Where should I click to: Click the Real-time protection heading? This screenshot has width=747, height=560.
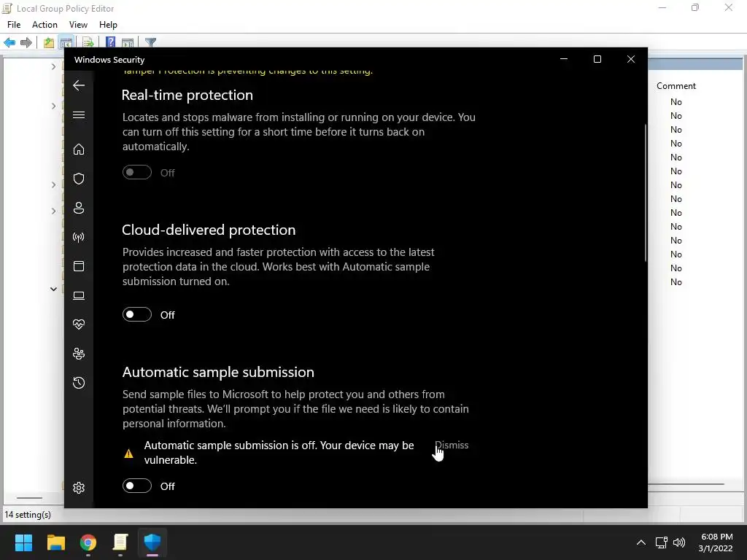click(x=187, y=96)
